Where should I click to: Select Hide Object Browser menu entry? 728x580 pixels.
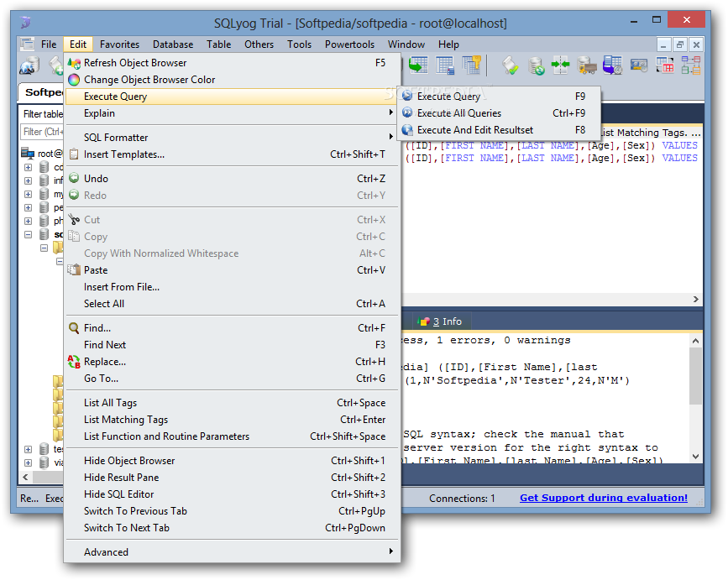pyautogui.click(x=232, y=461)
